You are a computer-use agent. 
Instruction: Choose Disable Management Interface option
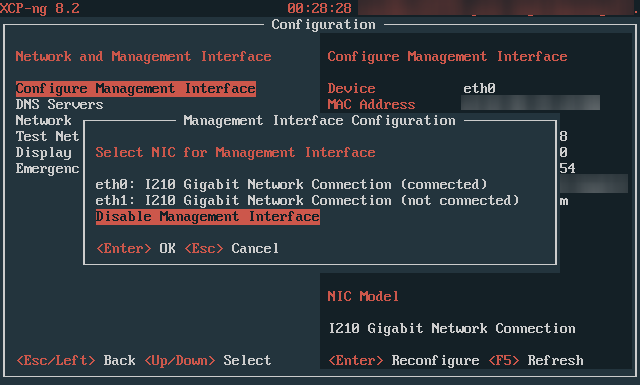208,216
